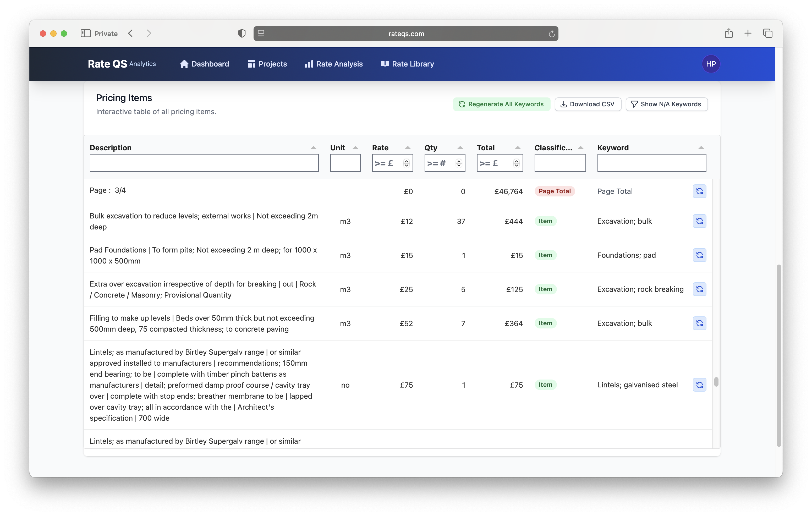
Task: Download the pricing items CSV
Action: pos(588,104)
